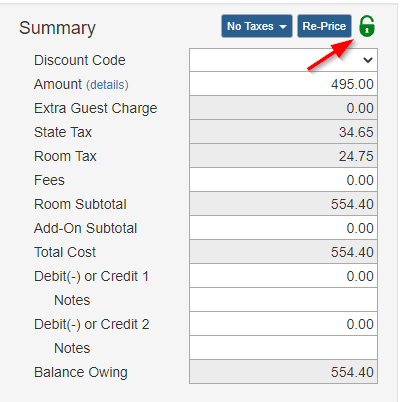Click the Balance Owing field

coord(283,372)
